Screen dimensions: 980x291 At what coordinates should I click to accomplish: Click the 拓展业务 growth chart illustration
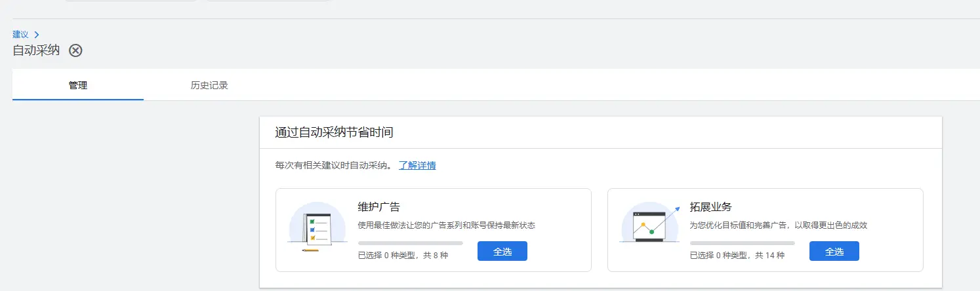pos(649,223)
